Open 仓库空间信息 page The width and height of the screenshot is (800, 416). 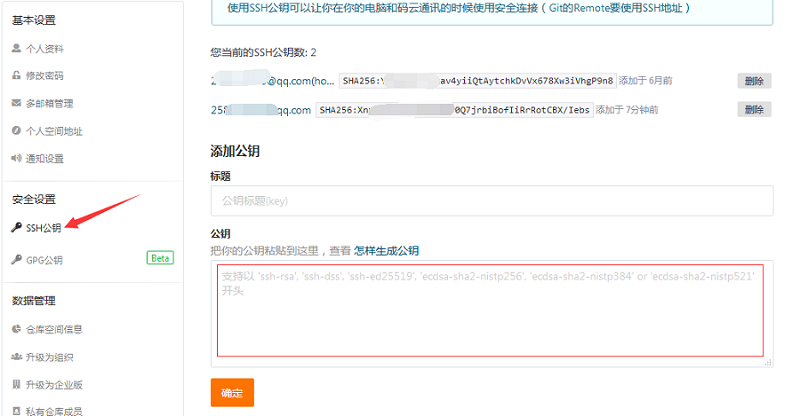pos(54,329)
